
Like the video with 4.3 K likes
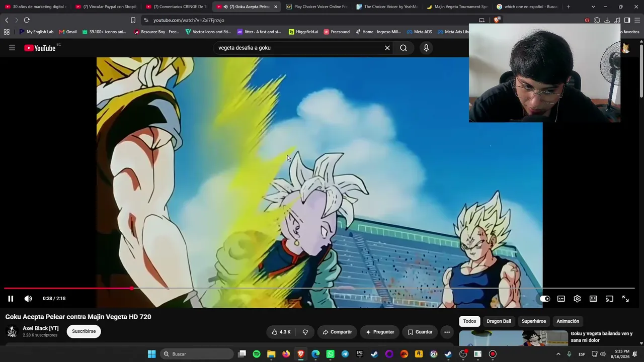[281, 332]
